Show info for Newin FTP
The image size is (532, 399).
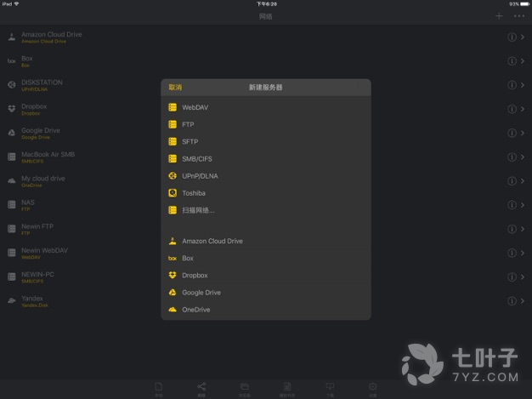512,229
